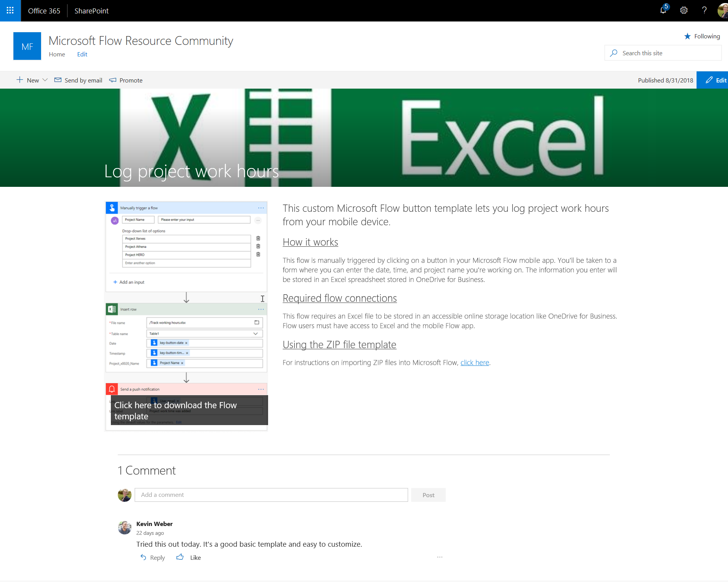Open the Microsoft Flow Resource Community title
728x582 pixels.
pos(141,41)
